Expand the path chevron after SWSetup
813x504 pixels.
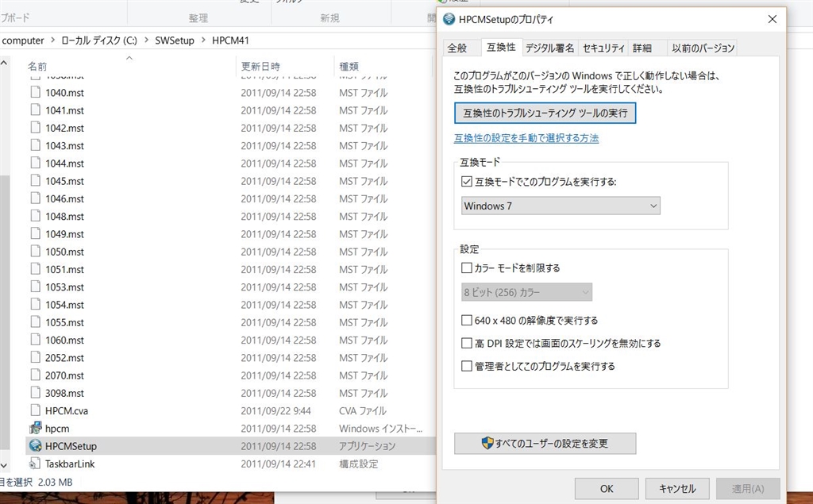point(202,40)
